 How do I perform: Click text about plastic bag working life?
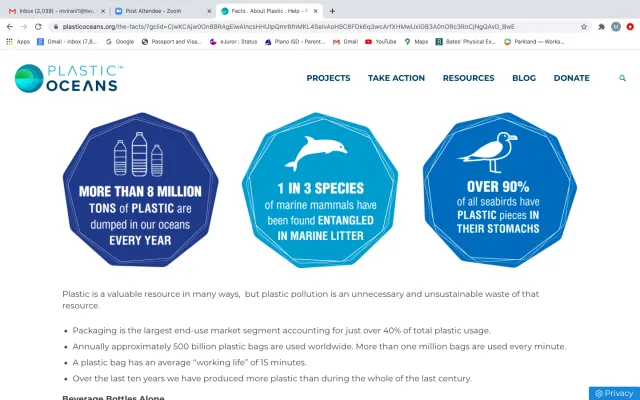pyautogui.click(x=189, y=362)
